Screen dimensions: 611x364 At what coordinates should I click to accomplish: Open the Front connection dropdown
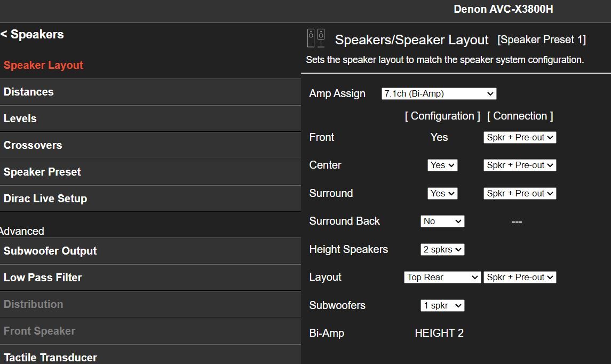520,138
